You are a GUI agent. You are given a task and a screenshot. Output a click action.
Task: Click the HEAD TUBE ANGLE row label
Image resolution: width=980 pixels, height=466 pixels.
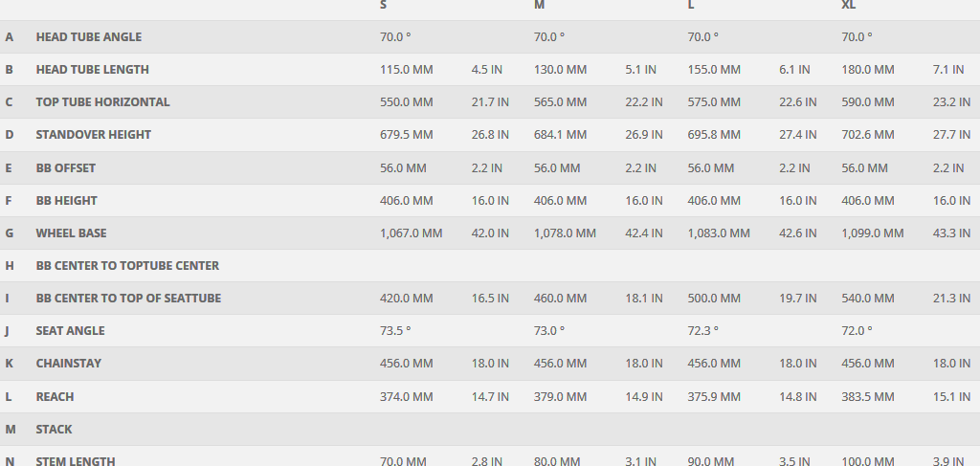click(88, 37)
